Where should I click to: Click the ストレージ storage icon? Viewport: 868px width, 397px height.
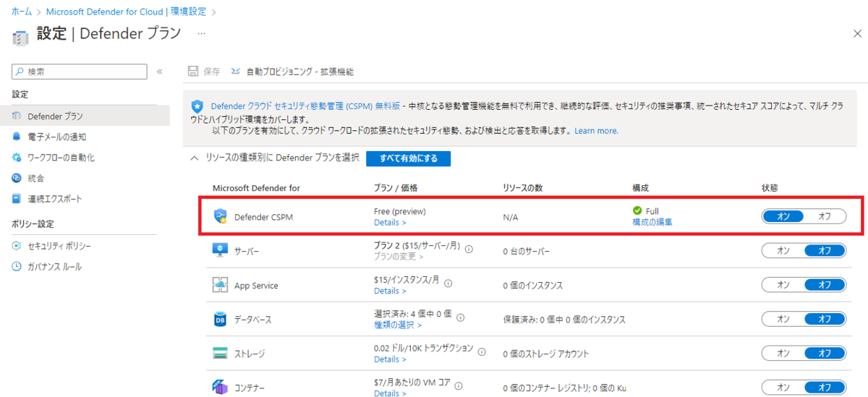click(x=221, y=354)
